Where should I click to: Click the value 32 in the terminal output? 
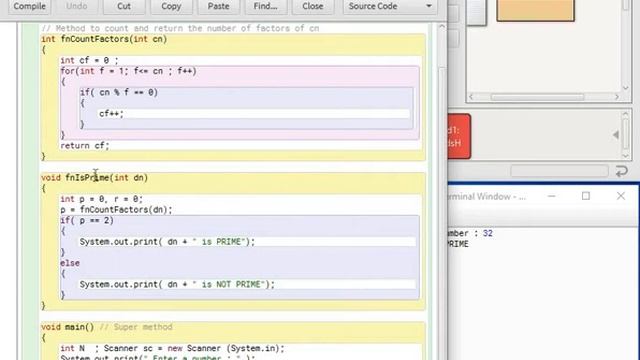coord(488,233)
